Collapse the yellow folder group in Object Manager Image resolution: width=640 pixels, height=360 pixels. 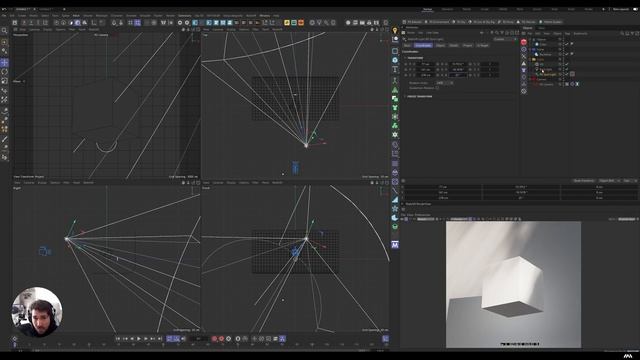point(531,59)
